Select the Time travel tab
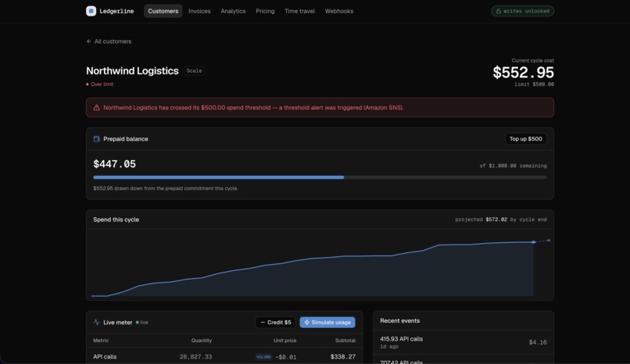This screenshot has height=364, width=630. coord(299,11)
